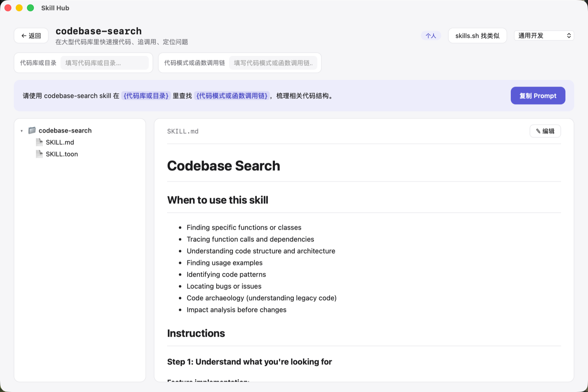Go back with the 返回 button
The height and width of the screenshot is (392, 588).
coord(31,36)
